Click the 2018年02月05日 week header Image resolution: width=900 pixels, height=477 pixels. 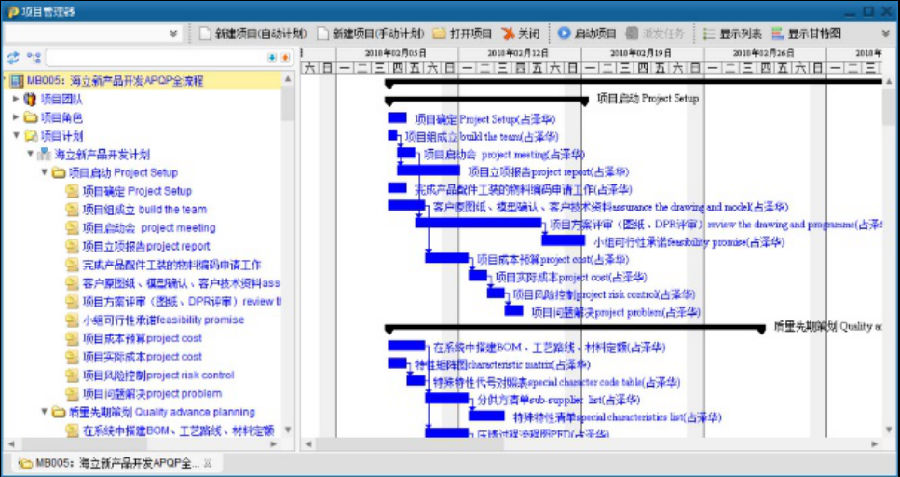point(397,53)
